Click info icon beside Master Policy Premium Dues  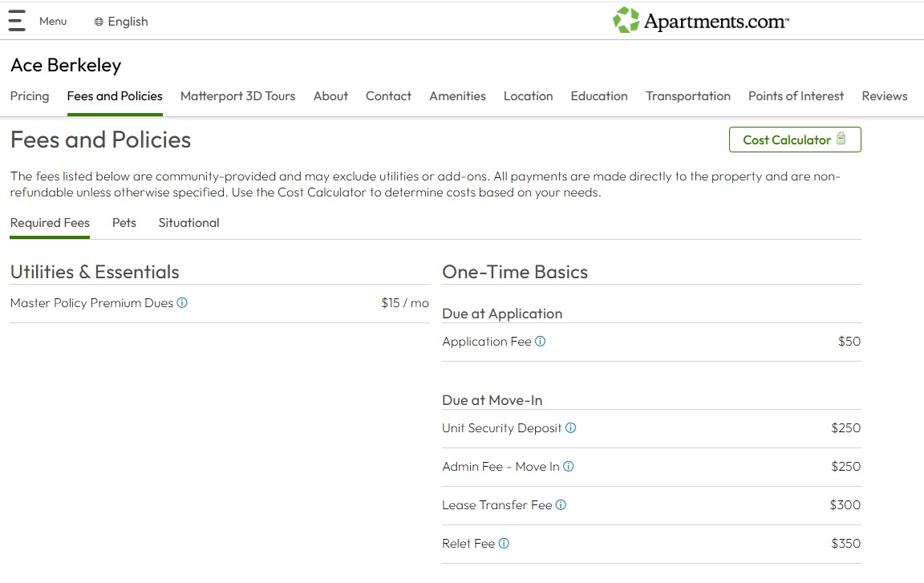tap(182, 303)
